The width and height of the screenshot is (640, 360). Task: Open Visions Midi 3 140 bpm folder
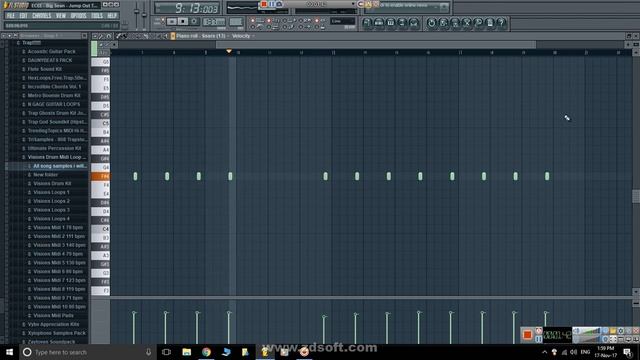click(59, 245)
